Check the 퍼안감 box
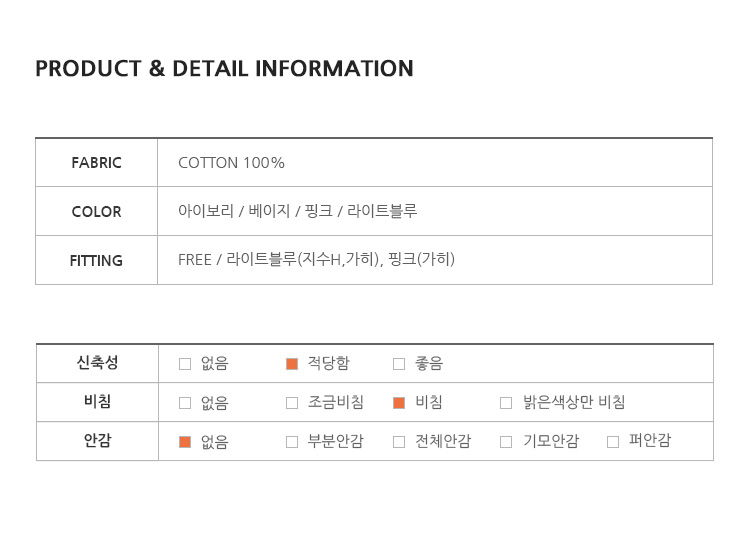750x557 pixels. point(613,442)
